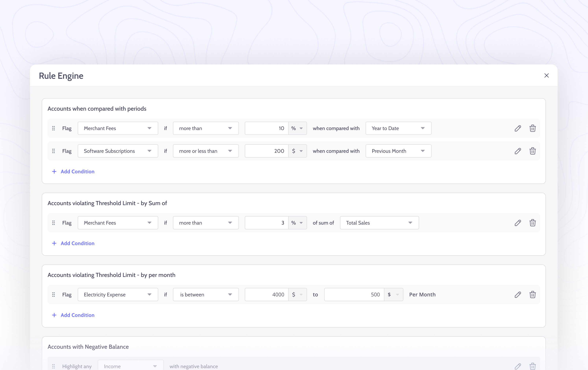This screenshot has width=588, height=370.
Task: Edit the Merchant Fees comparison rule
Action: coord(518,128)
